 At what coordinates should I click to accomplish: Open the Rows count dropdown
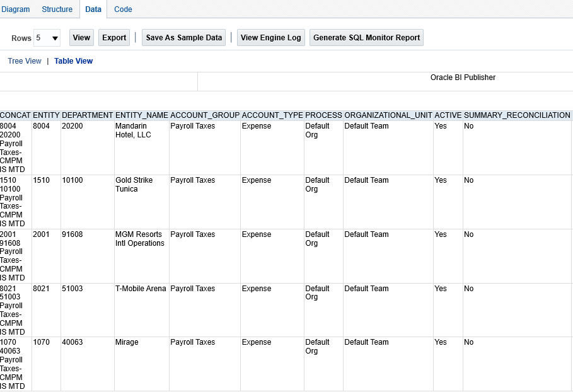tap(47, 38)
